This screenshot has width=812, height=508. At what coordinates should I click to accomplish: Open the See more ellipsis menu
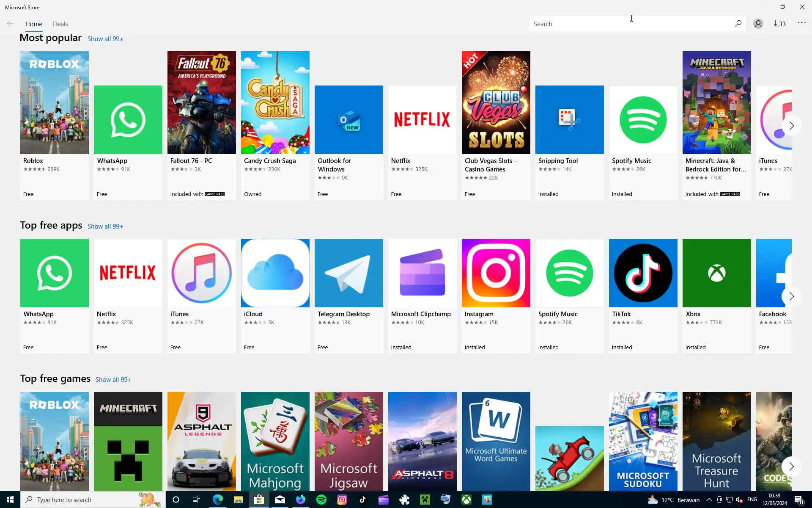(801, 23)
